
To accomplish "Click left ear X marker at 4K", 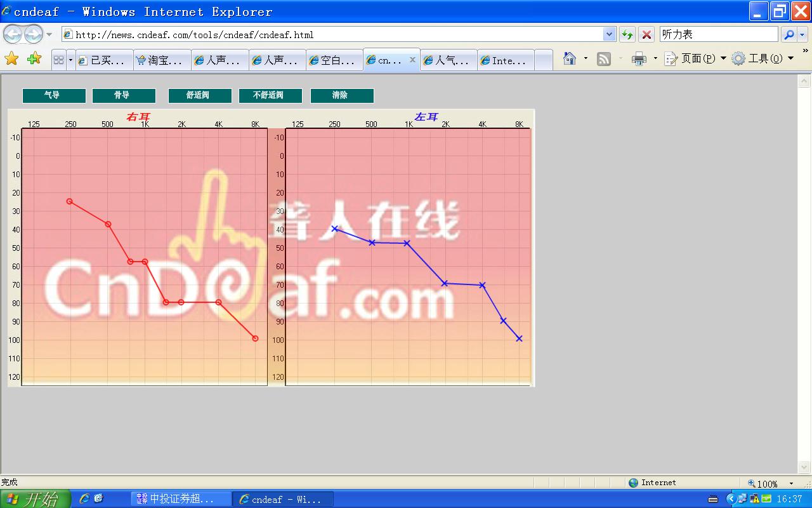I will pos(482,285).
